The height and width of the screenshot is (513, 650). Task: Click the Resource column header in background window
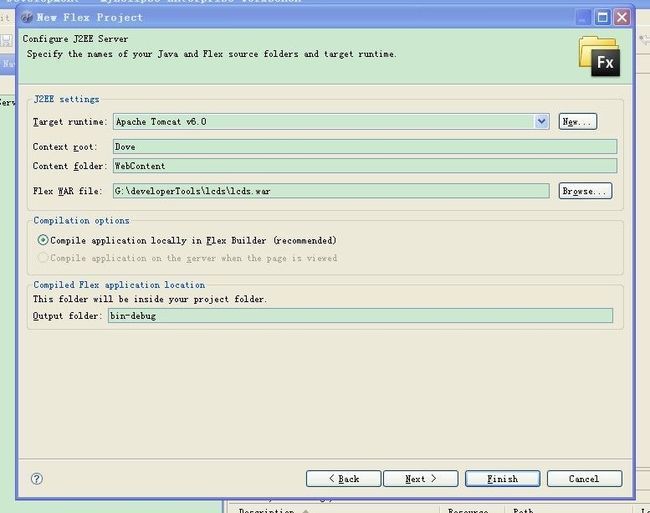point(468,511)
